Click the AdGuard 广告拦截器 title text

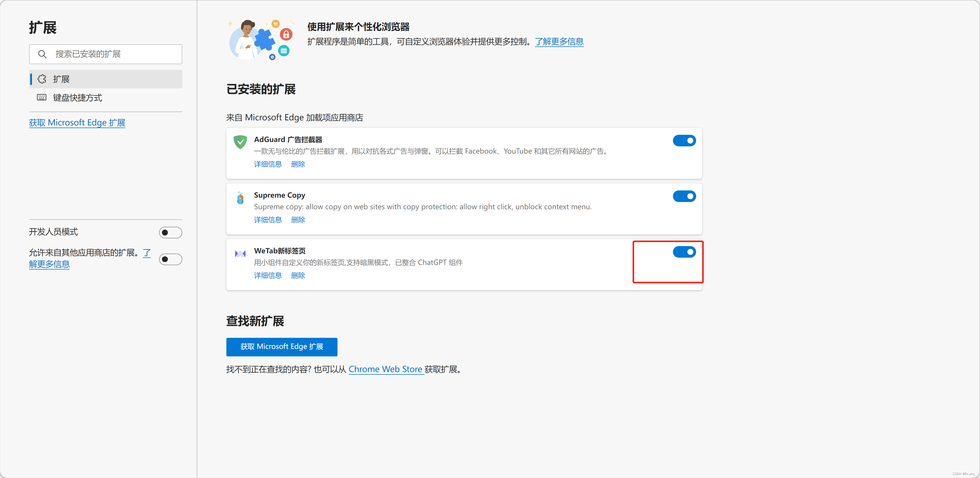tap(288, 140)
